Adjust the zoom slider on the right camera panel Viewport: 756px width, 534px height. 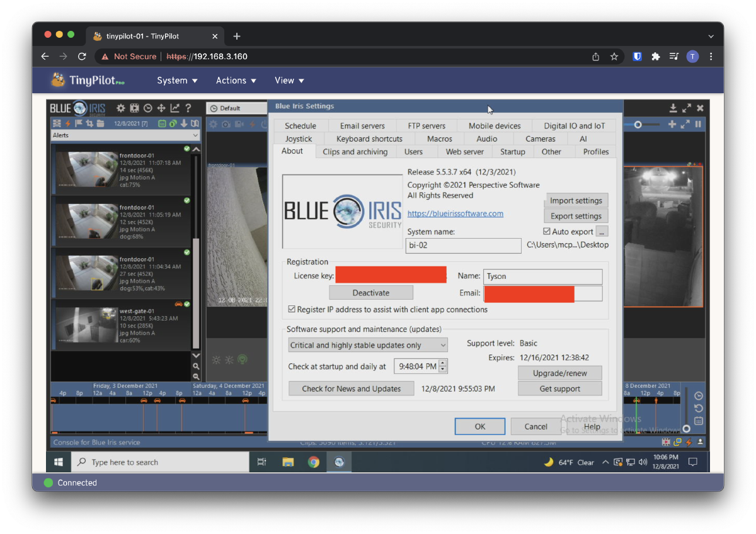coord(638,124)
